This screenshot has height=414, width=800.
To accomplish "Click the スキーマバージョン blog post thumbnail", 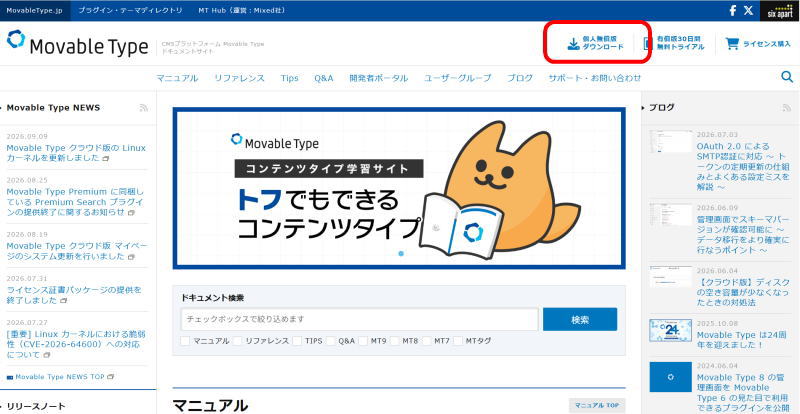I will 670,214.
